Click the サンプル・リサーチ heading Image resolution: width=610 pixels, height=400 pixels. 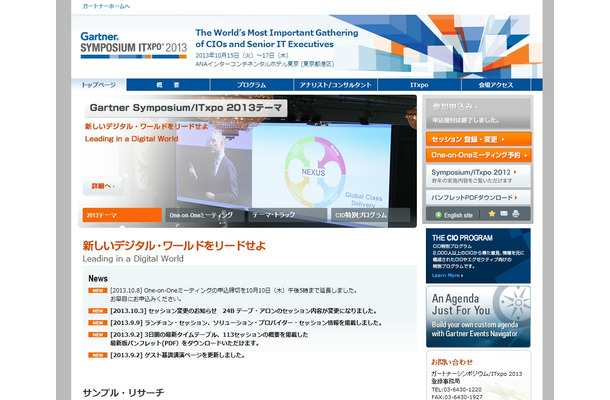[x=123, y=393]
